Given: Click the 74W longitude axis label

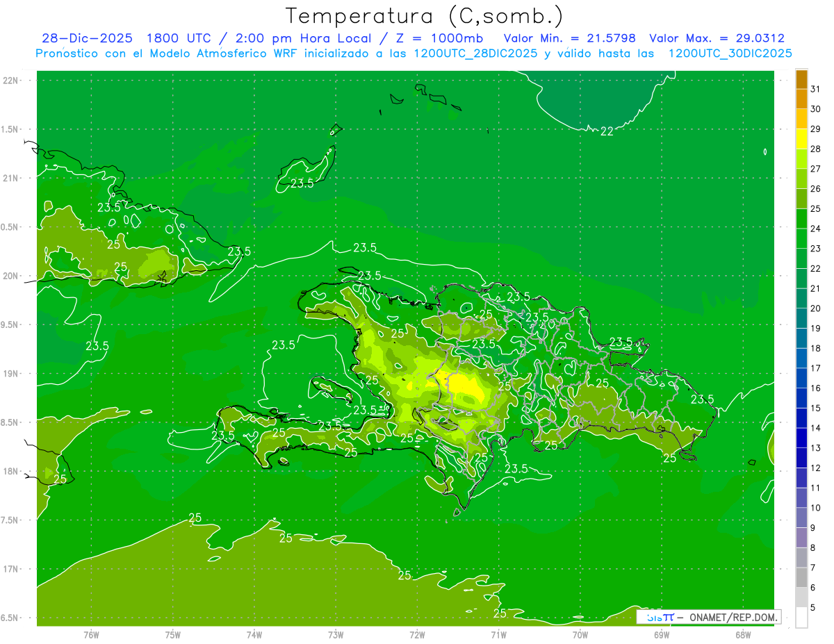Looking at the screenshot, I should 254,635.
